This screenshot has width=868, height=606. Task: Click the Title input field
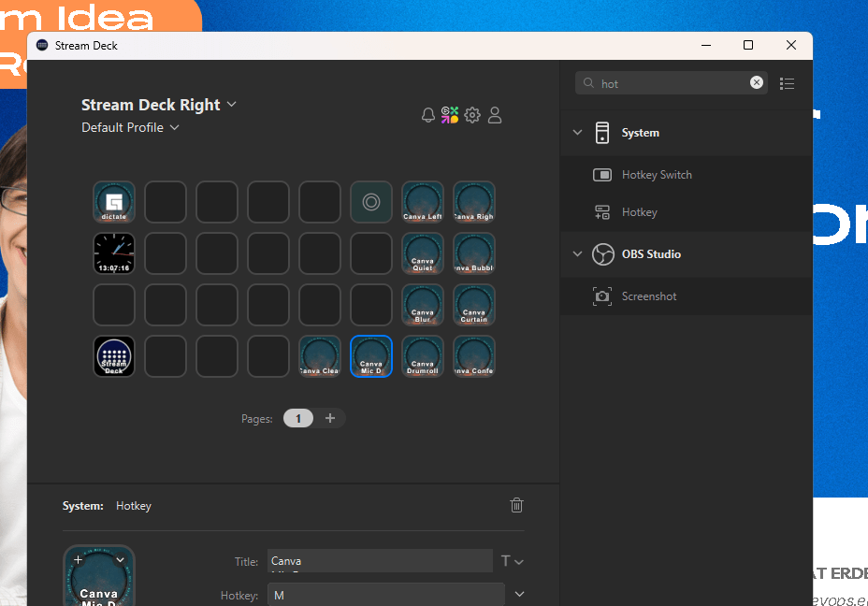point(381,560)
